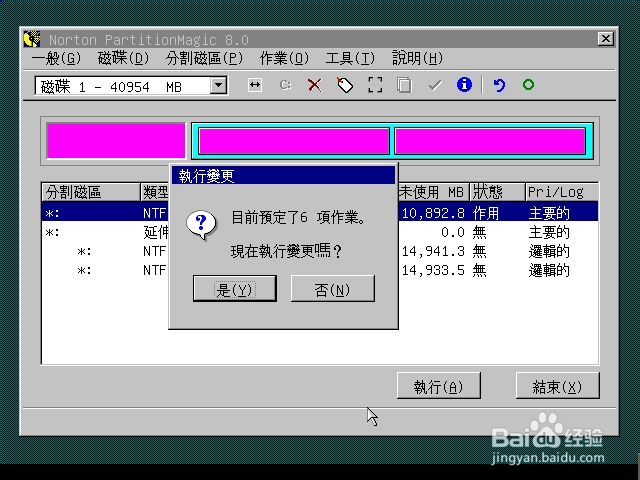Open the 工具(T) menu
The width and height of the screenshot is (640, 480).
(x=350, y=58)
